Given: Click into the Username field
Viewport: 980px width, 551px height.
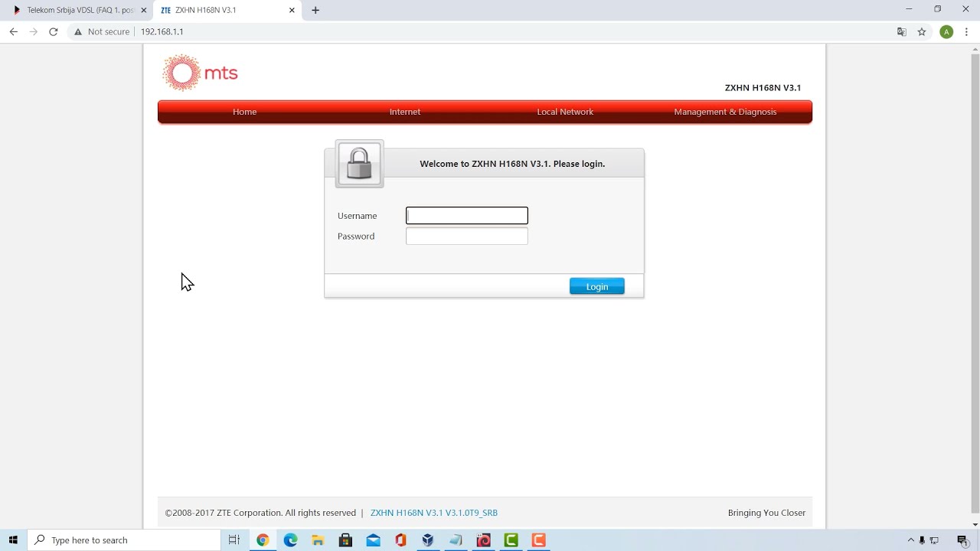Looking at the screenshot, I should (x=467, y=216).
